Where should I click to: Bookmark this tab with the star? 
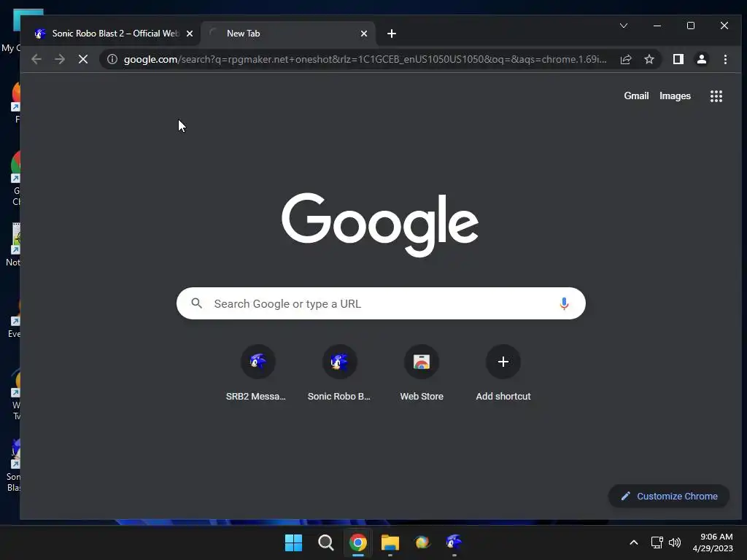(x=649, y=59)
